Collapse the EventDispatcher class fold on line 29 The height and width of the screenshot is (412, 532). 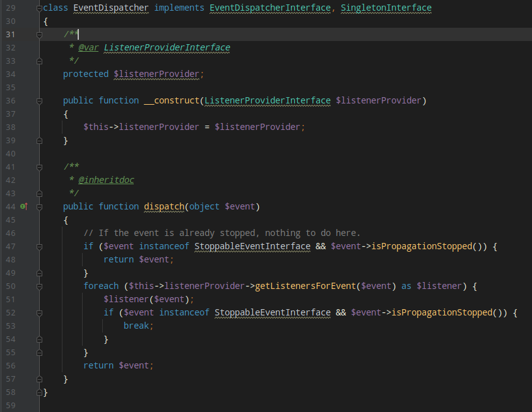point(39,8)
